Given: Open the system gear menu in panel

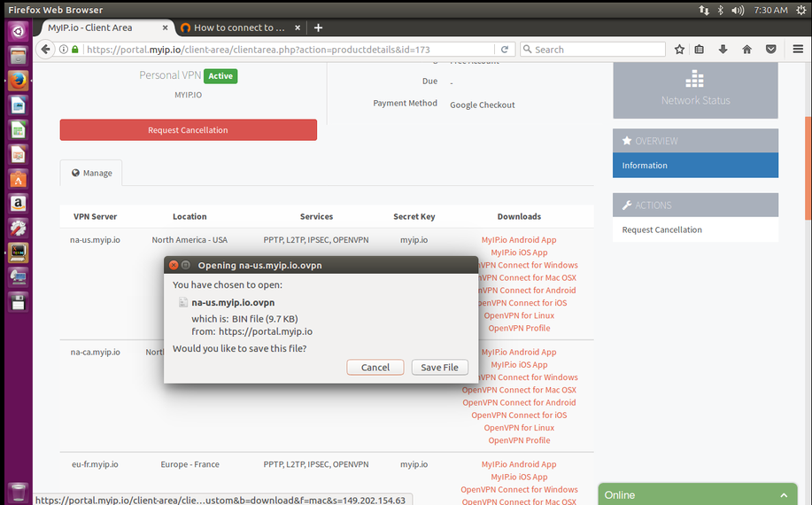Looking at the screenshot, I should click(x=800, y=10).
